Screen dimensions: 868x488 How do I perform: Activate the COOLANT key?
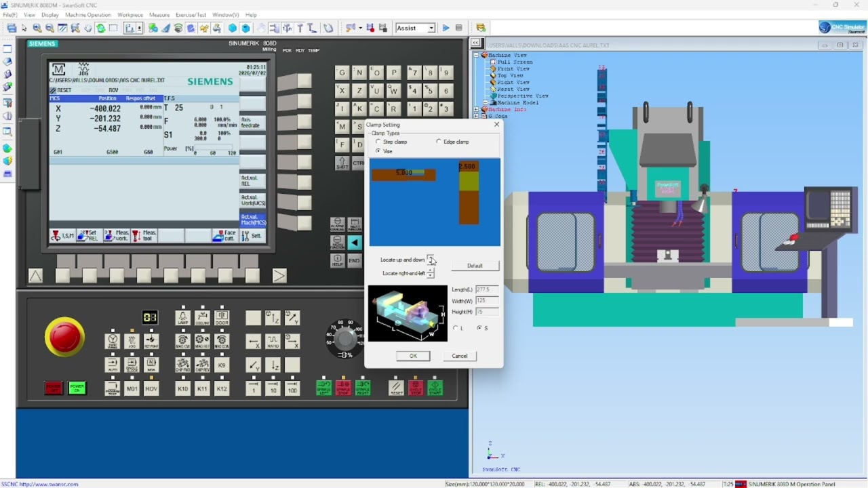tap(202, 317)
